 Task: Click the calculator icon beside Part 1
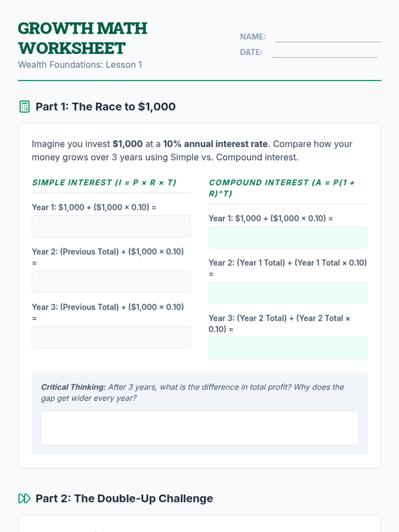click(x=24, y=107)
